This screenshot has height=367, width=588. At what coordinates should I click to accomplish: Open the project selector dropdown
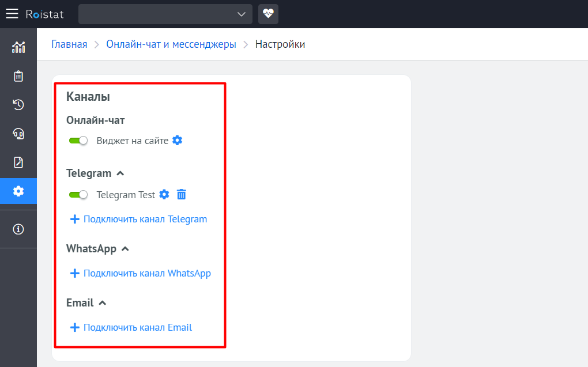pyautogui.click(x=165, y=14)
